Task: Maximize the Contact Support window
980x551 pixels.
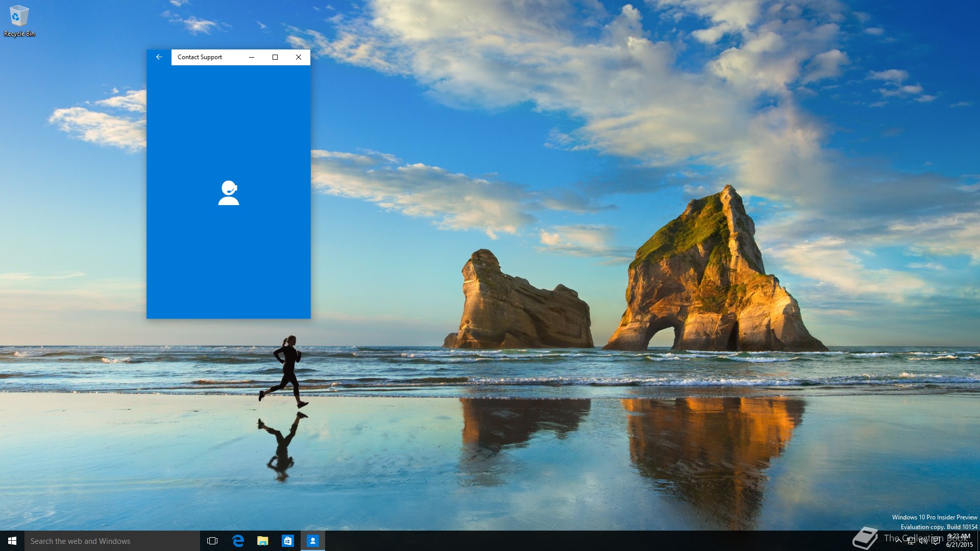Action: pos(275,57)
